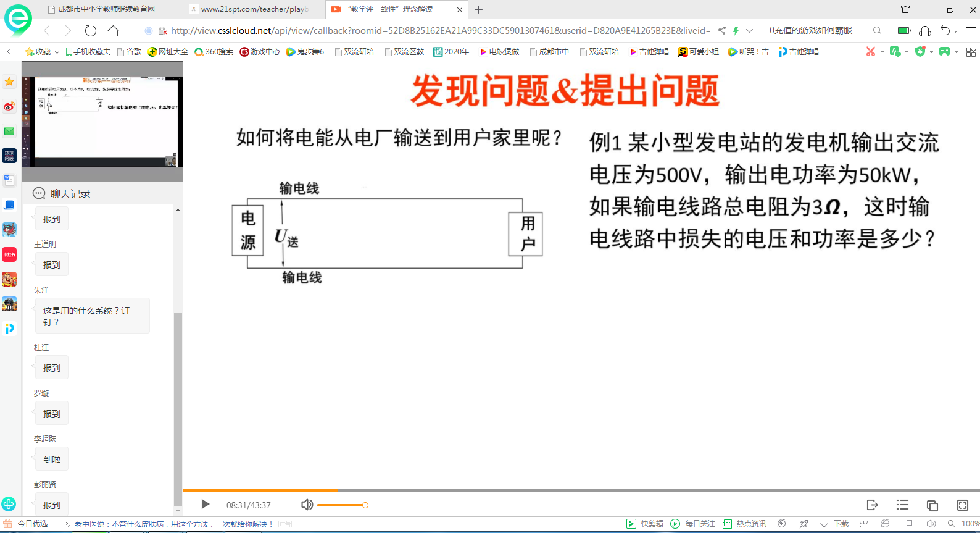Image resolution: width=980 pixels, height=533 pixels.
Task: Click 下载 in the bottom status bar
Action: click(835, 524)
